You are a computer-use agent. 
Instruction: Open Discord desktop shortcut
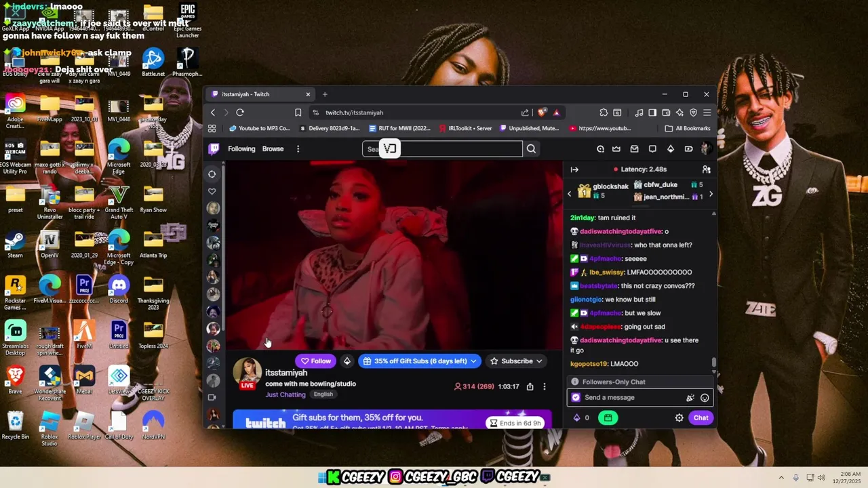point(119,291)
